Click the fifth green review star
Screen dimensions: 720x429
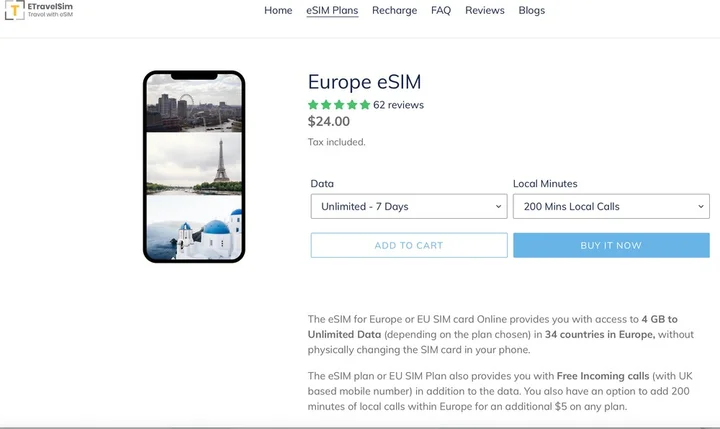tap(365, 105)
